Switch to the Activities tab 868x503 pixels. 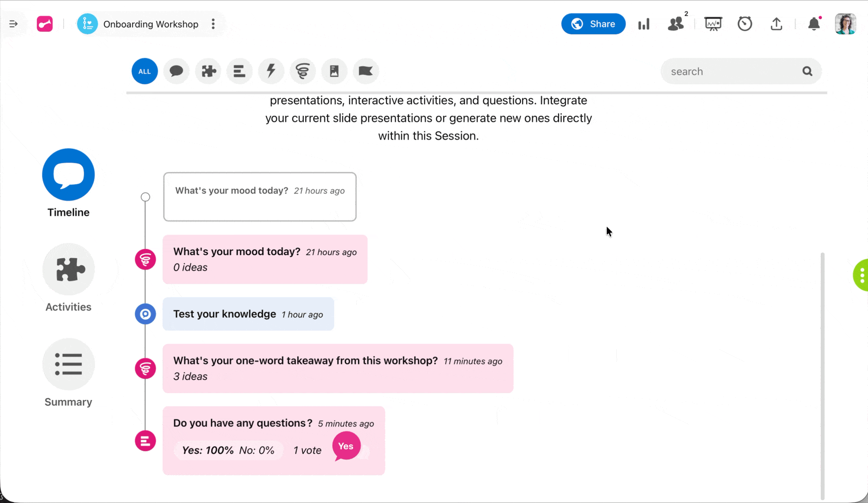[x=68, y=278]
